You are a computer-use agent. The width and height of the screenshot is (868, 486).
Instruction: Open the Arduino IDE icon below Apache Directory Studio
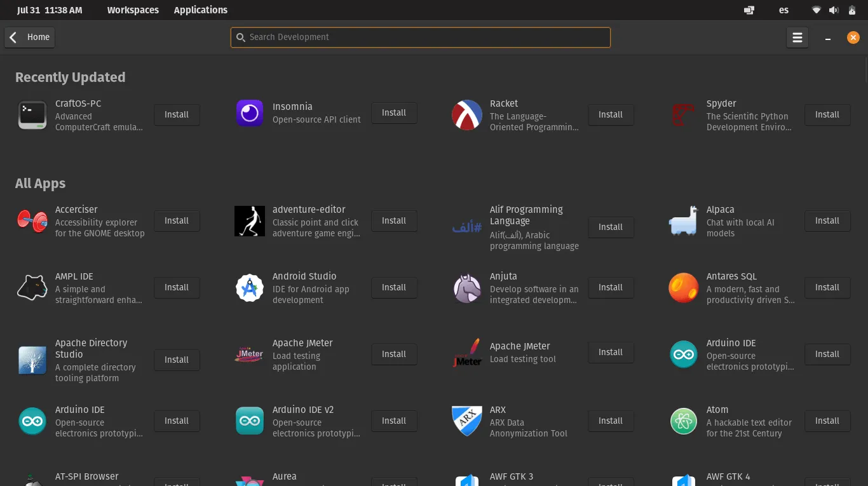pos(32,421)
